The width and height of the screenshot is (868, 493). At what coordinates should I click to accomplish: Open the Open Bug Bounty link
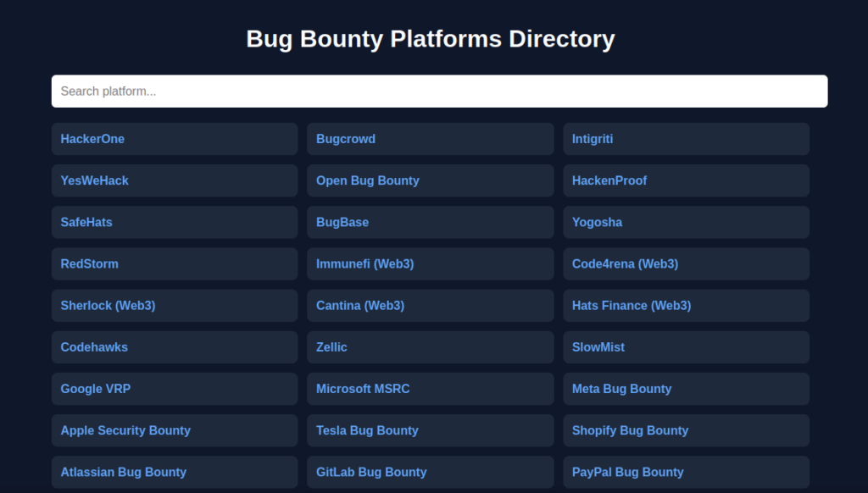point(368,180)
